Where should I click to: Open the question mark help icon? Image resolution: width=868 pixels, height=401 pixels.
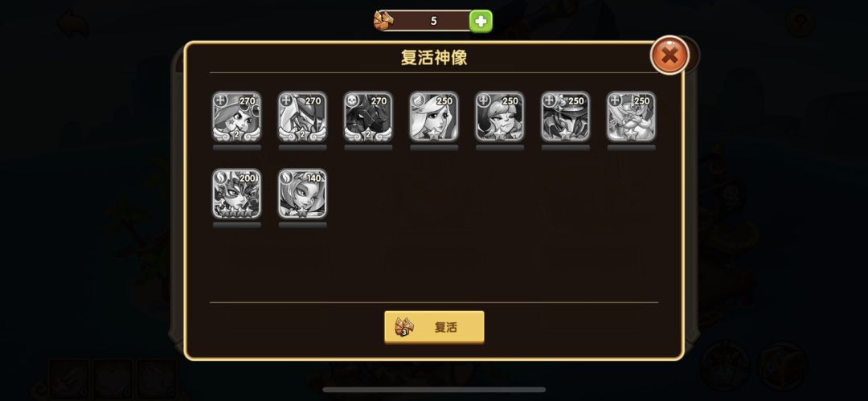800,23
